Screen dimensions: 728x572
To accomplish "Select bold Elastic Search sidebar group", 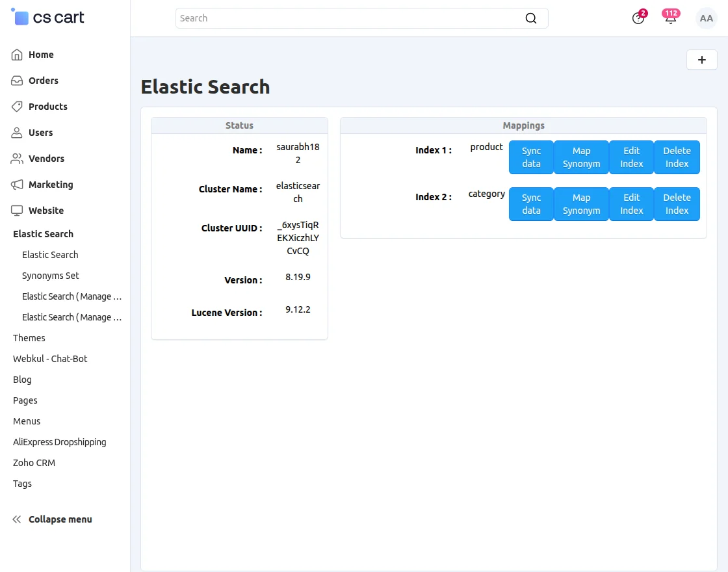I will [43, 234].
